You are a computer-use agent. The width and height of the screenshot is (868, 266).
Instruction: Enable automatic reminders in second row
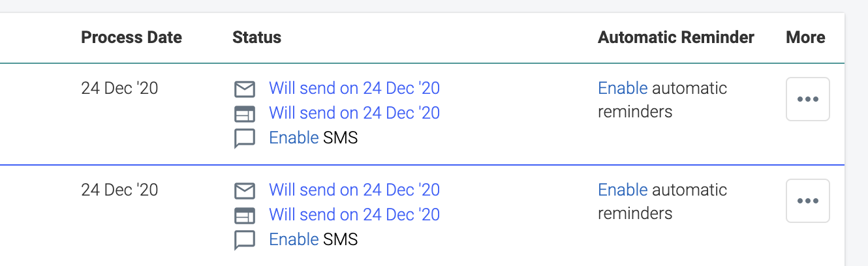(x=623, y=190)
